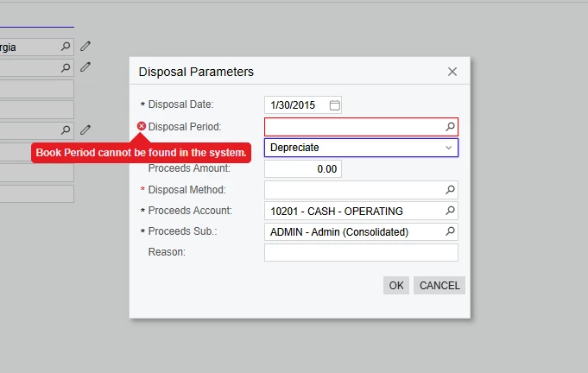Click the Disposal Period lookup magnifier
The width and height of the screenshot is (588, 373).
coord(449,127)
